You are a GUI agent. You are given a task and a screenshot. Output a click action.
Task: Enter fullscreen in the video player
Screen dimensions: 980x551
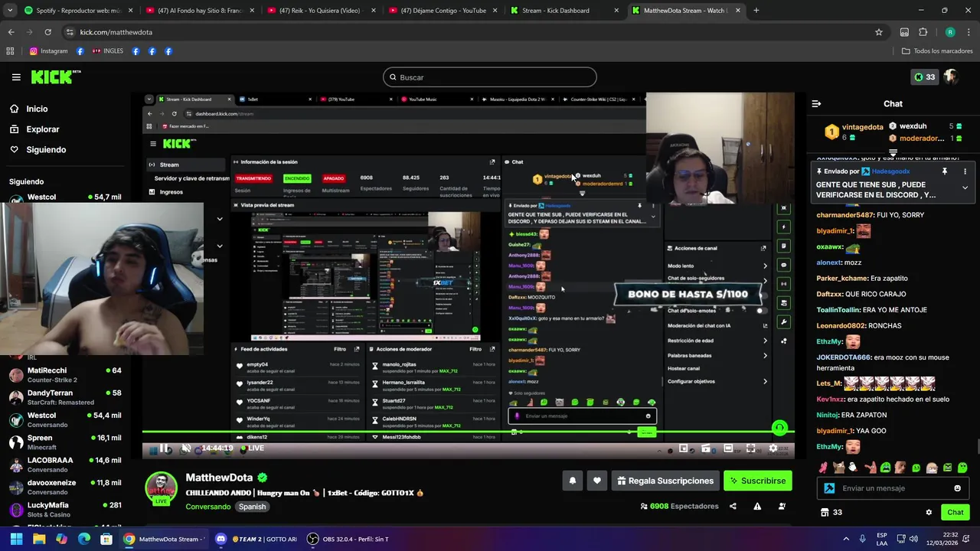click(x=750, y=448)
